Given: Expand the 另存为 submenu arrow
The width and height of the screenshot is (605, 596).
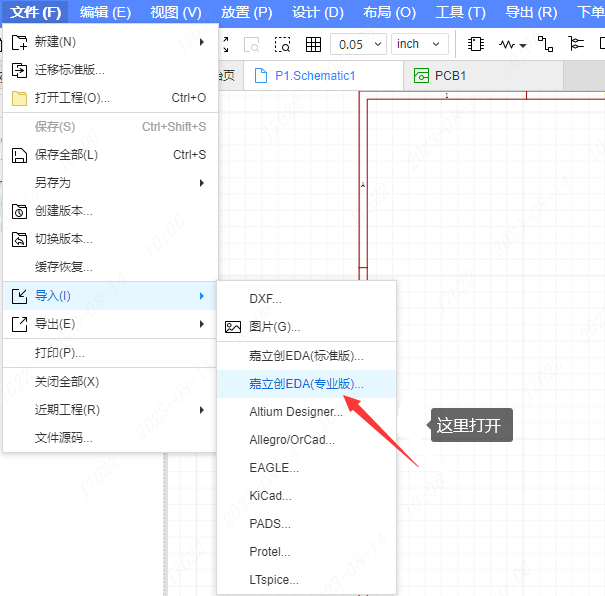Looking at the screenshot, I should pyautogui.click(x=201, y=183).
